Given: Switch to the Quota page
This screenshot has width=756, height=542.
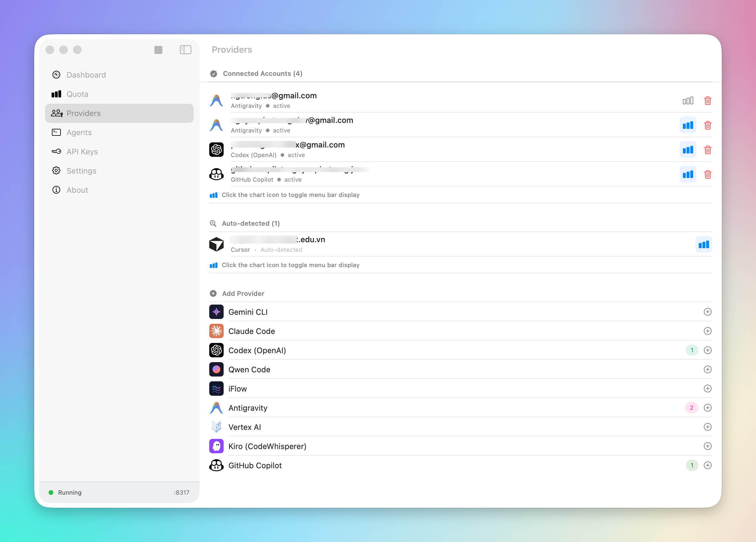Looking at the screenshot, I should click(x=77, y=94).
